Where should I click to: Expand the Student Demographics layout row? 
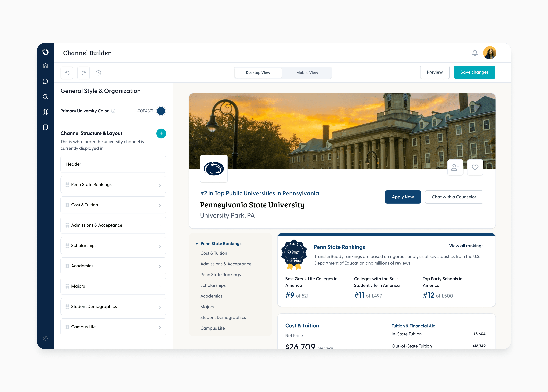pyautogui.click(x=113, y=307)
